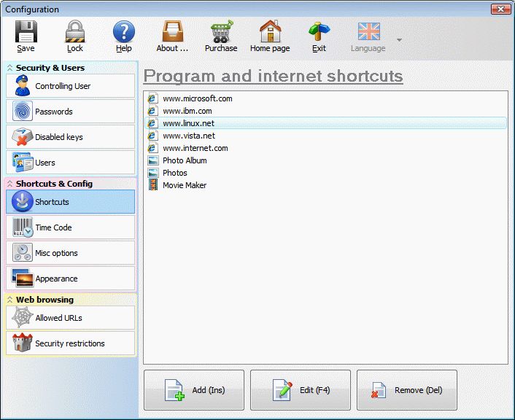Open Help with the question mark icon

pyautogui.click(x=124, y=31)
